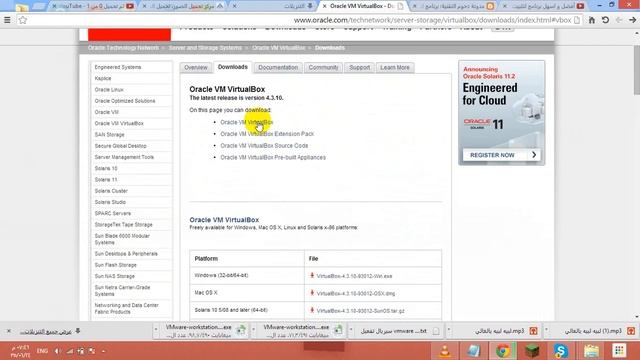The width and height of the screenshot is (640, 360).
Task: Open the Support tab
Action: [359, 67]
